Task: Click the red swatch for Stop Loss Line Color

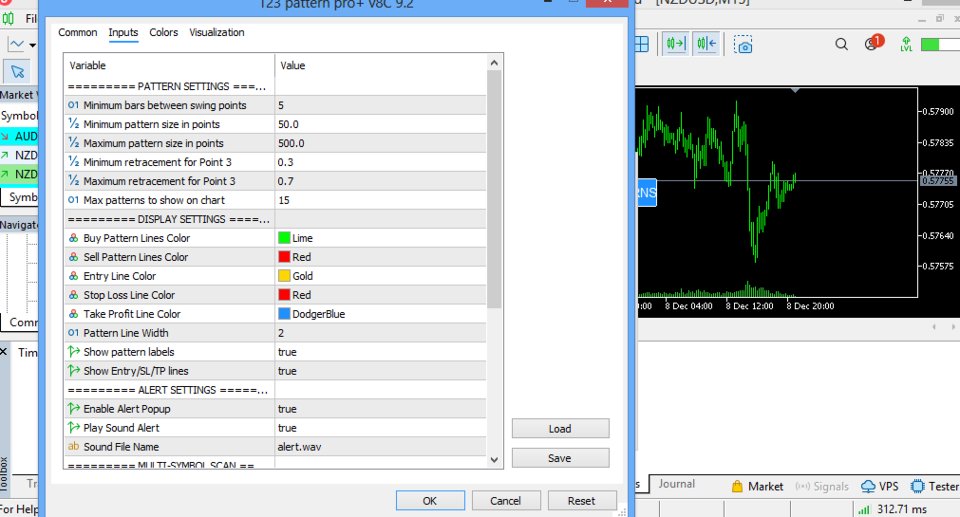Action: click(x=284, y=295)
